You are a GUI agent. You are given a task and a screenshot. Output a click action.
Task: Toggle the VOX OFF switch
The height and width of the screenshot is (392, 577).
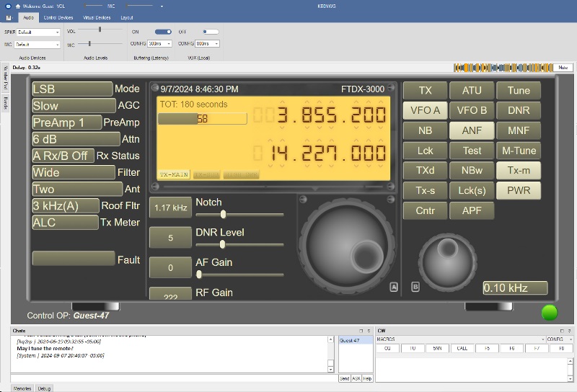[x=211, y=32]
